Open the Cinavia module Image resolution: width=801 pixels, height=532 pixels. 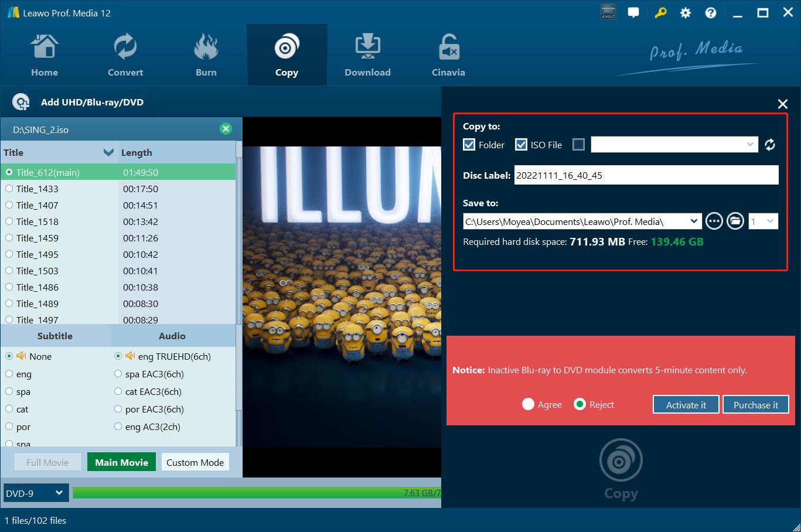click(448, 56)
